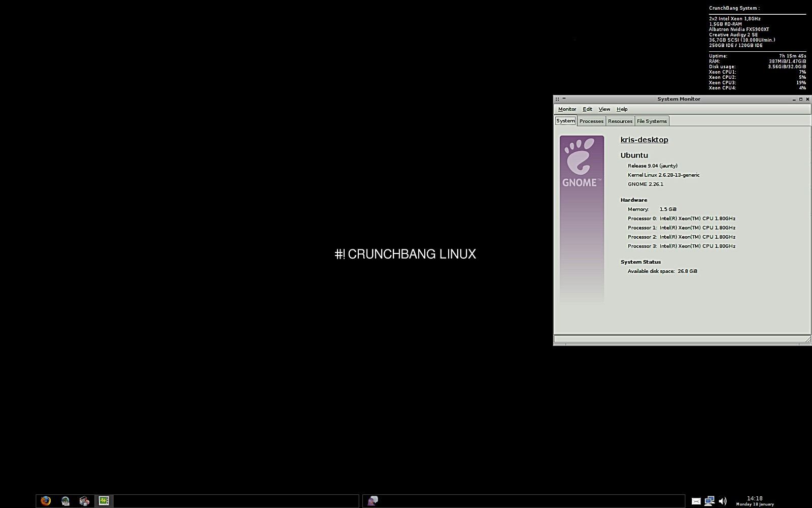Click the GNOME 2.26.1 version line

[645, 184]
